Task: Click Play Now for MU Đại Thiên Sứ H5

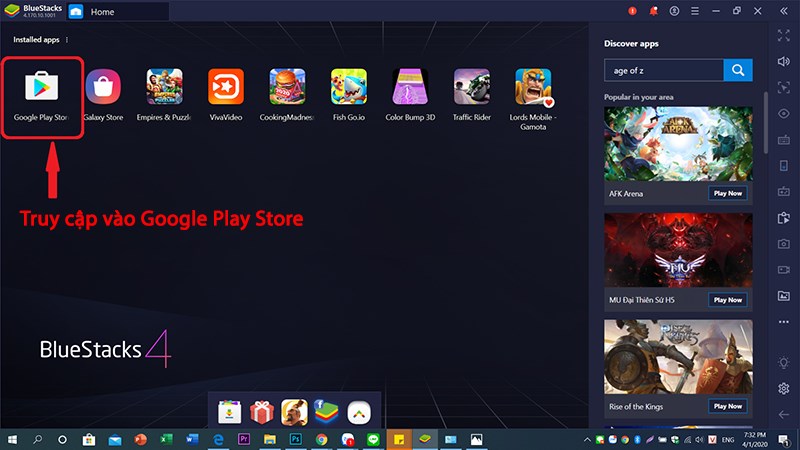Action: 728,300
